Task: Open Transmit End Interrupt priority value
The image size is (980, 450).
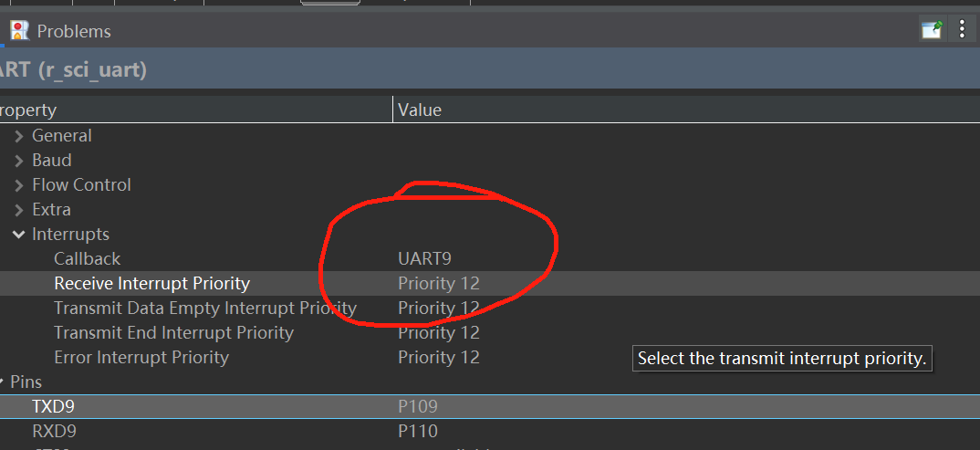Action: point(439,332)
